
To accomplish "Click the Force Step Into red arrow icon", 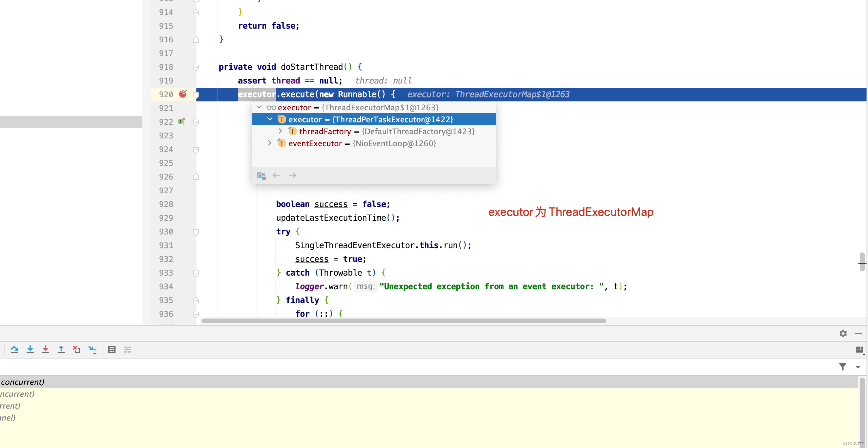I will point(45,349).
